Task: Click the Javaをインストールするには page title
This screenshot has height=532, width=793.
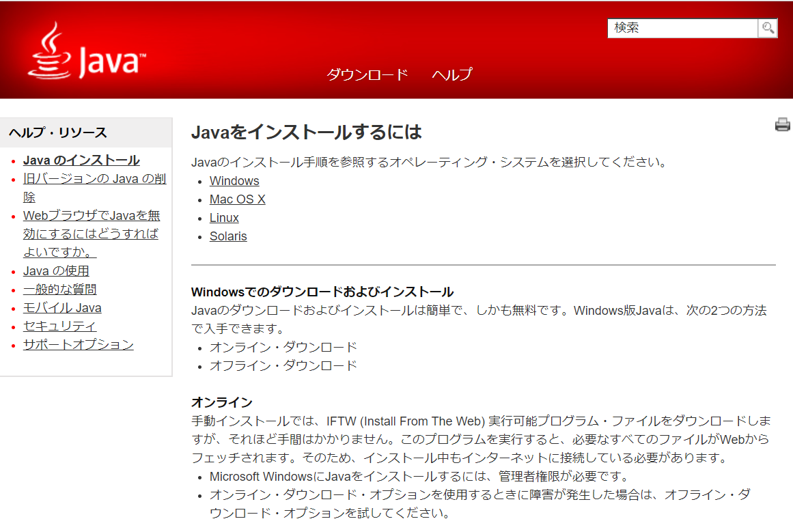Action: point(307,132)
